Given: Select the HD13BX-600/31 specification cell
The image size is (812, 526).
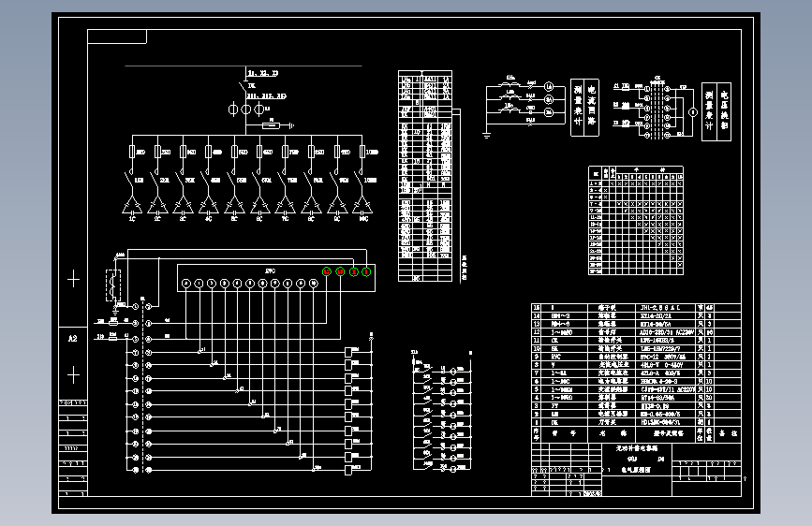Looking at the screenshot, I should [666, 422].
